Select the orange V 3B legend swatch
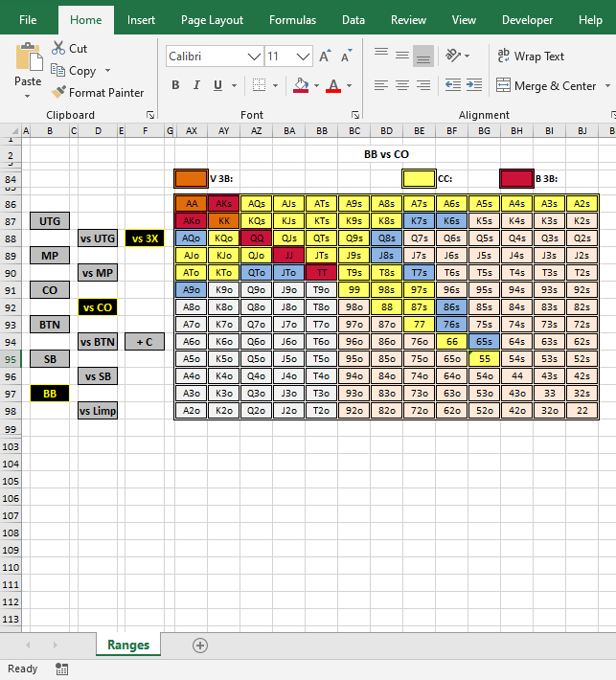Viewport: 616px width, 680px height. click(191, 178)
